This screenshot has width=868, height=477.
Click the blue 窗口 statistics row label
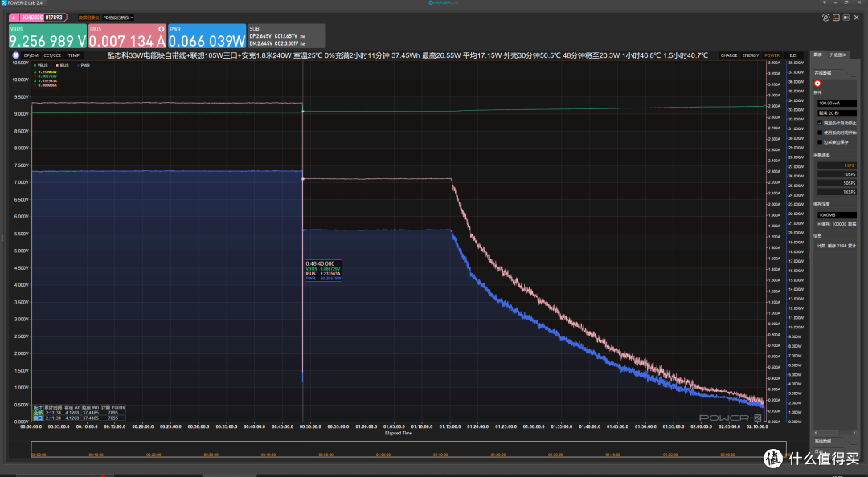38,418
